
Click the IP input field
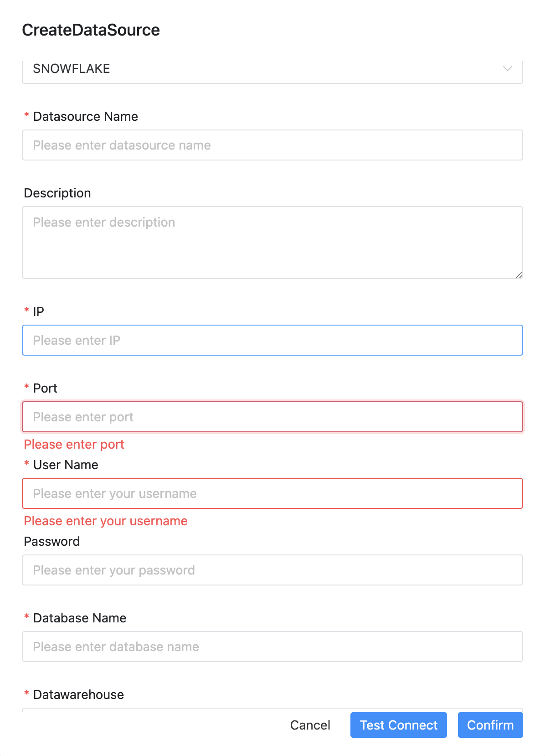tap(272, 340)
